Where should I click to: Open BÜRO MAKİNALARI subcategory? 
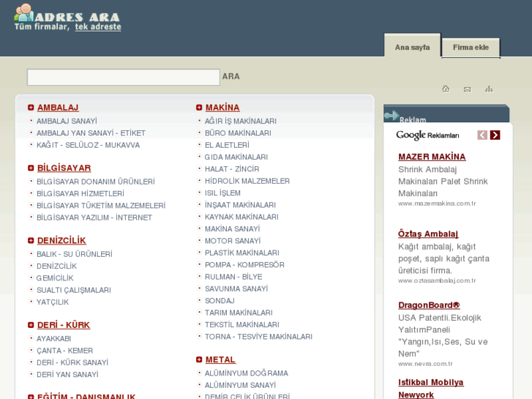click(238, 133)
